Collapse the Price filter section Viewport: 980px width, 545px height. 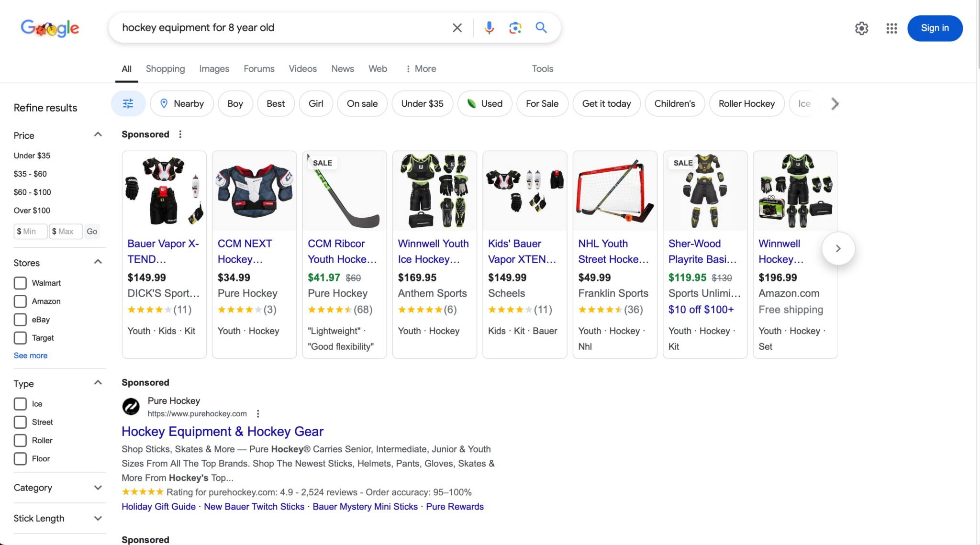point(98,134)
